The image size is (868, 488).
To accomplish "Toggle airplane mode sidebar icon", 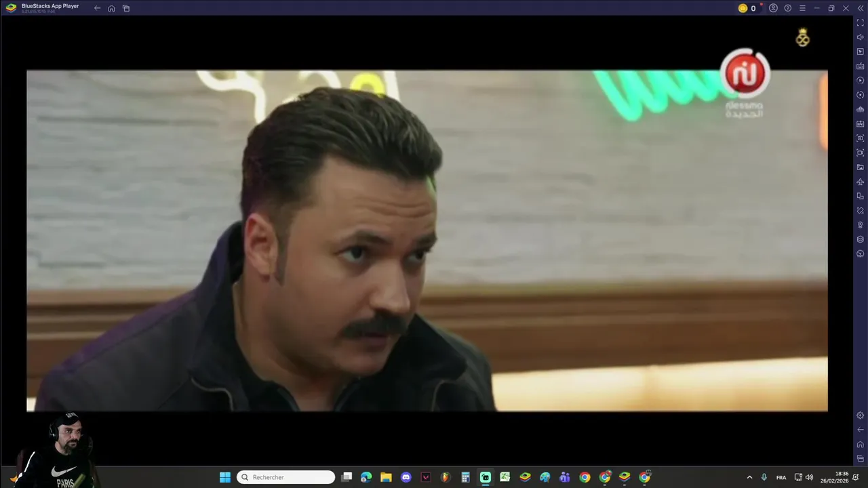I will tap(860, 182).
